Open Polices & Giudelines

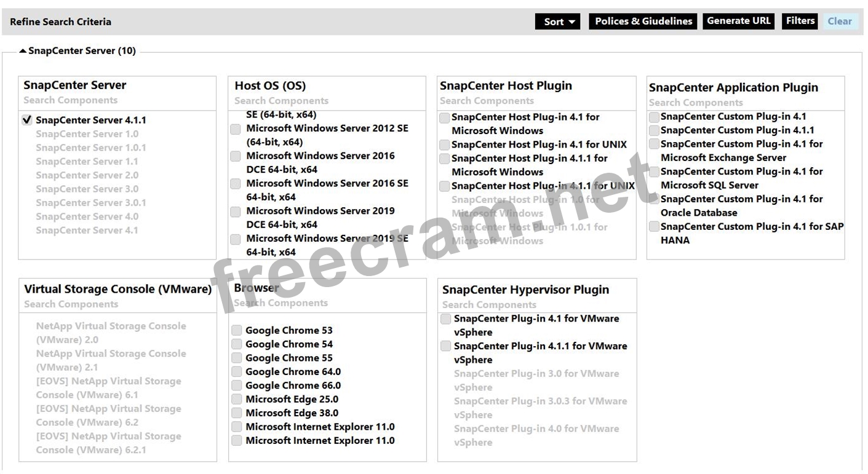pos(643,22)
